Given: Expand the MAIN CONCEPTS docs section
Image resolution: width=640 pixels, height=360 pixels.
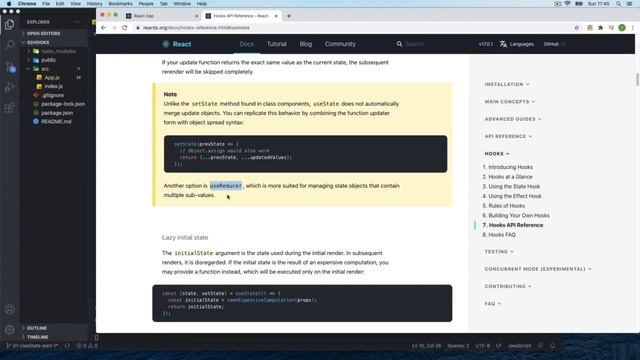Looking at the screenshot, I should click(x=509, y=102).
